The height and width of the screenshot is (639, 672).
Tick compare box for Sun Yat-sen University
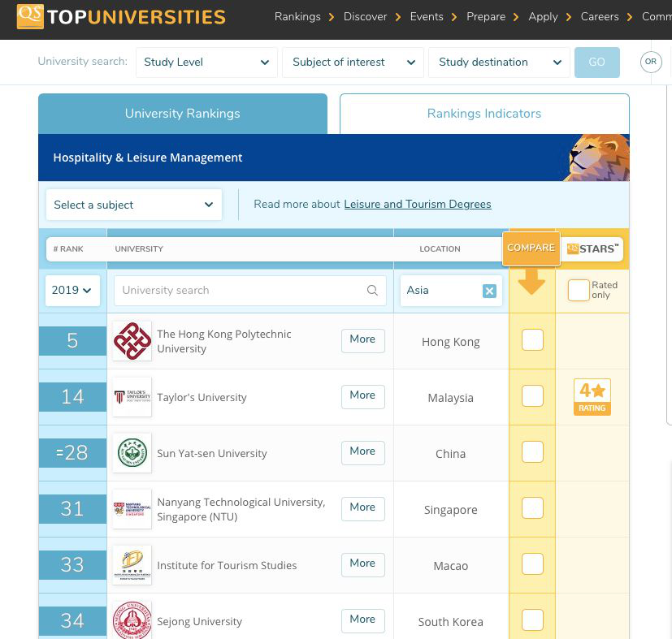(532, 452)
